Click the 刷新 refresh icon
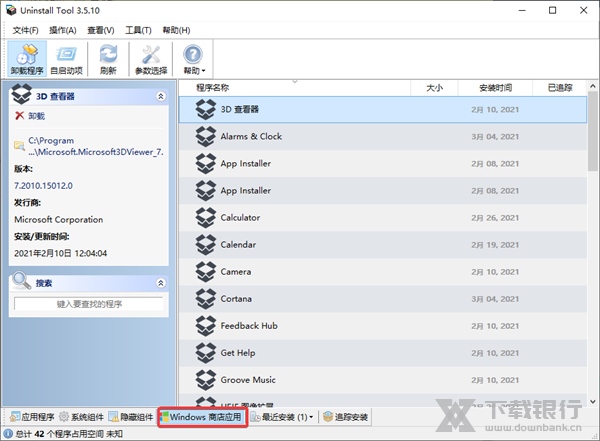Screen dimensions: 600x441 tap(109, 58)
